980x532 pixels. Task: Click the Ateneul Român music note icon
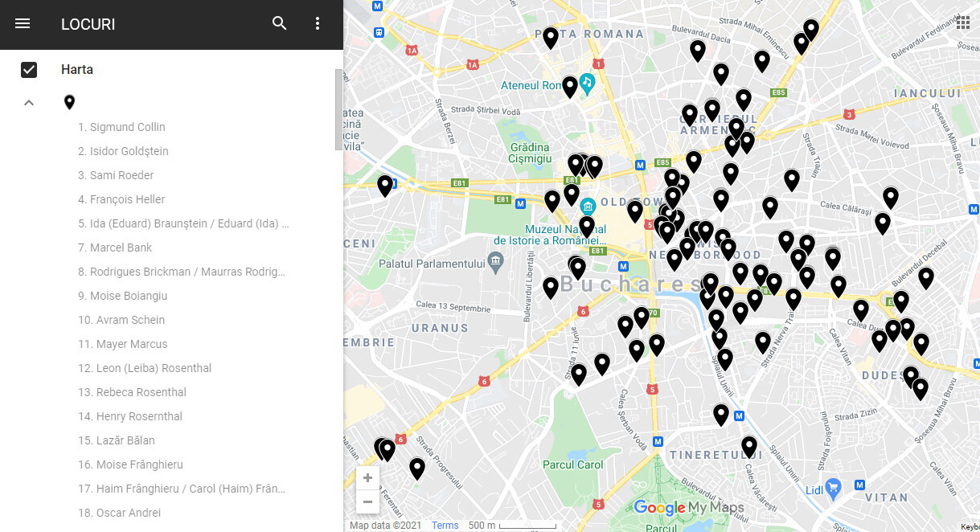[587, 81]
